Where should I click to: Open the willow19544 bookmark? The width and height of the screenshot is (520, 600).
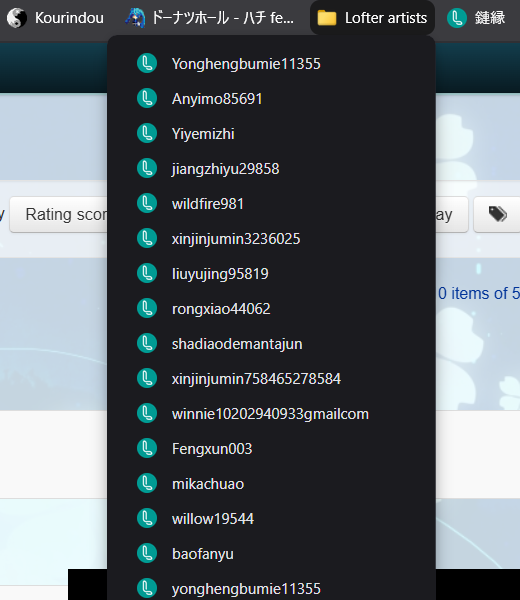point(271,518)
